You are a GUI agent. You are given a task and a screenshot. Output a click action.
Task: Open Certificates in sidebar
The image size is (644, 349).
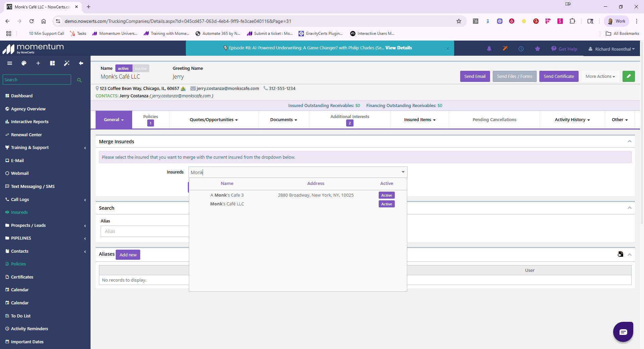coord(22,277)
